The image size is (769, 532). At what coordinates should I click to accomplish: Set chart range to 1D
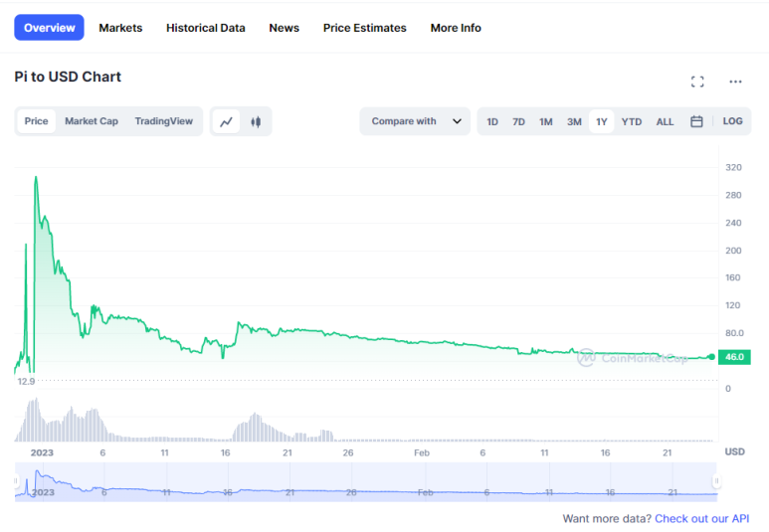(x=492, y=121)
